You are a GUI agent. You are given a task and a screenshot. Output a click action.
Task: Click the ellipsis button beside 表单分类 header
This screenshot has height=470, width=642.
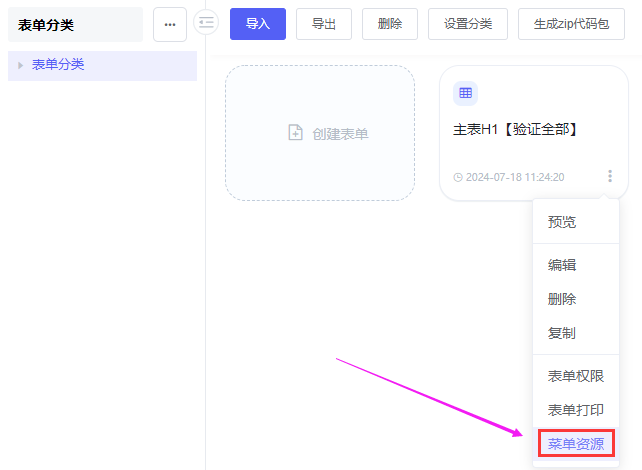click(x=170, y=24)
